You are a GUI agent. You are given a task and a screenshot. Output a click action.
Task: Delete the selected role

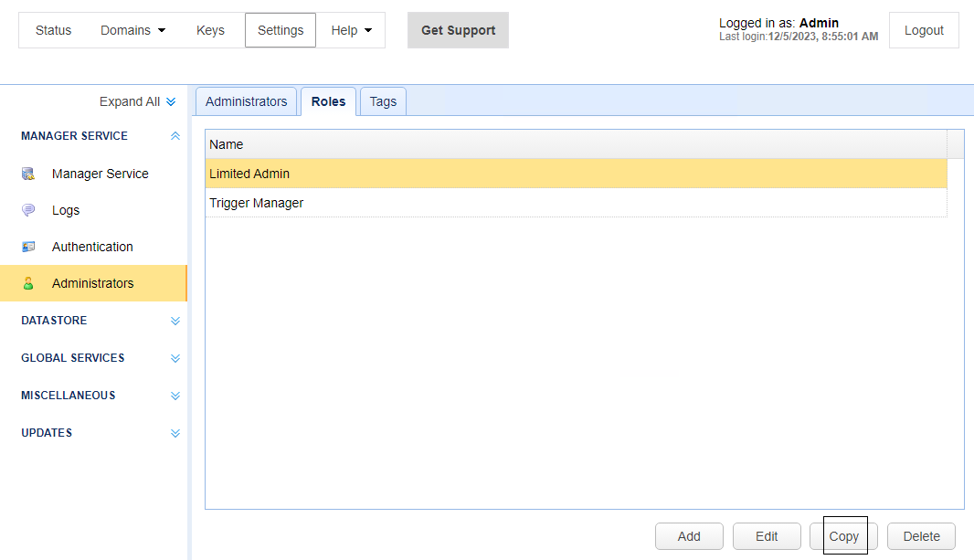(x=920, y=536)
